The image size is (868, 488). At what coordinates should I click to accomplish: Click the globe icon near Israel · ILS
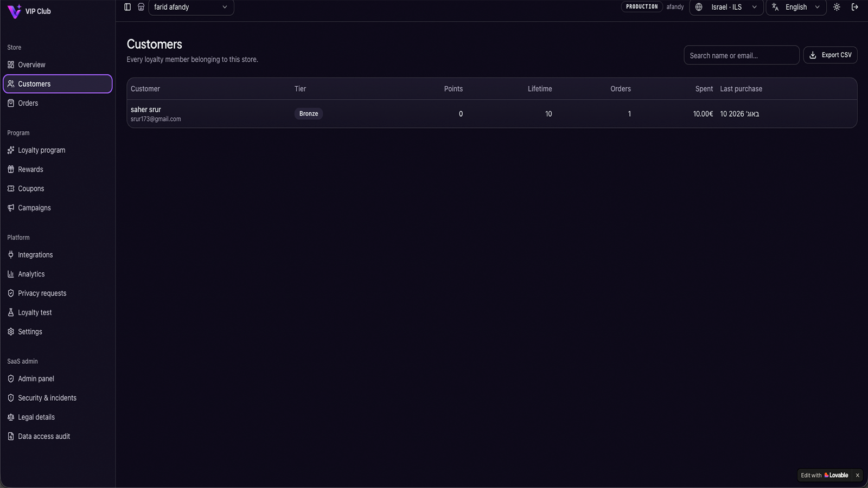pyautogui.click(x=699, y=7)
